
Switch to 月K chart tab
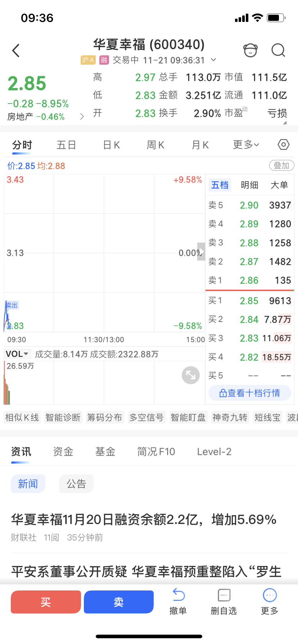pos(200,145)
